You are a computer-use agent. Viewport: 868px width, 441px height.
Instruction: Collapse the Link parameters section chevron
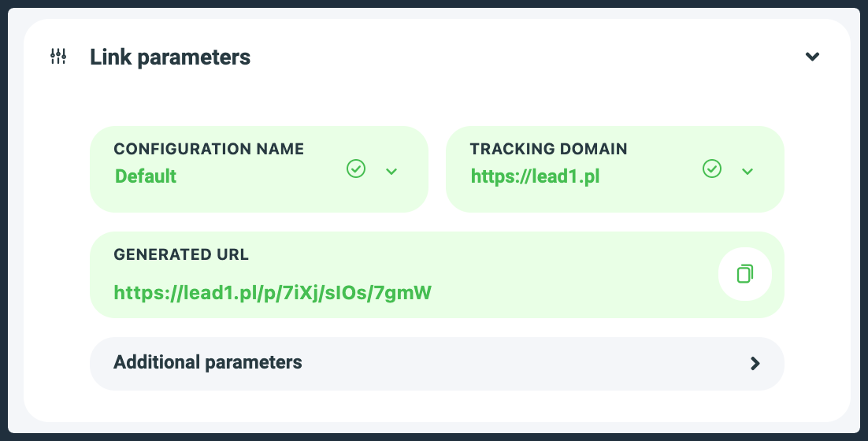(x=813, y=57)
